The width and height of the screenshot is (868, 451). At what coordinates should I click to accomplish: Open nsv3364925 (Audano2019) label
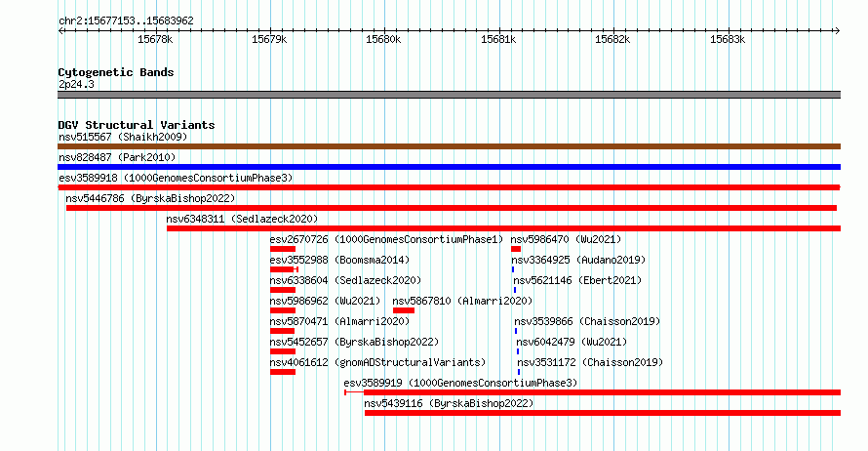click(x=578, y=260)
